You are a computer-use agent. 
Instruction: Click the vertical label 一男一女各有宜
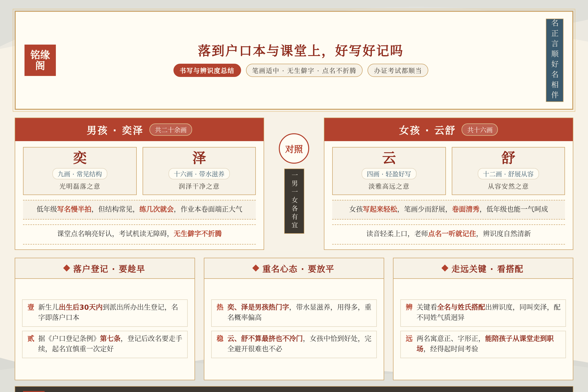coord(294,201)
